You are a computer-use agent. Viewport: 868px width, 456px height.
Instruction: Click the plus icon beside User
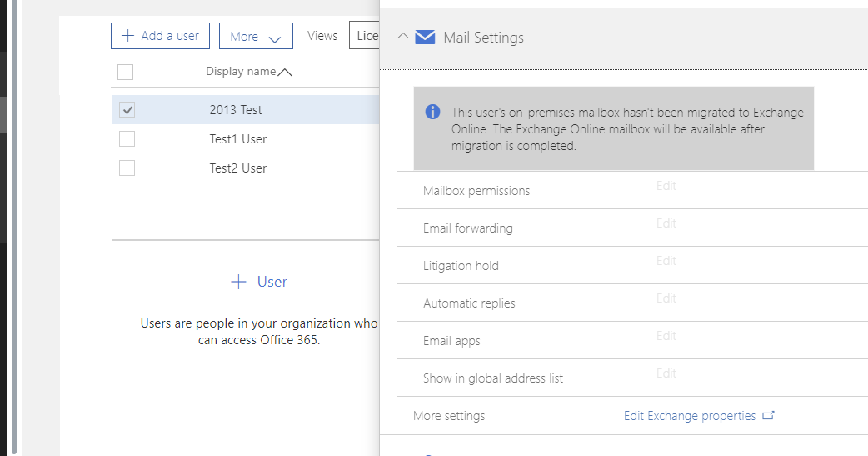point(238,282)
